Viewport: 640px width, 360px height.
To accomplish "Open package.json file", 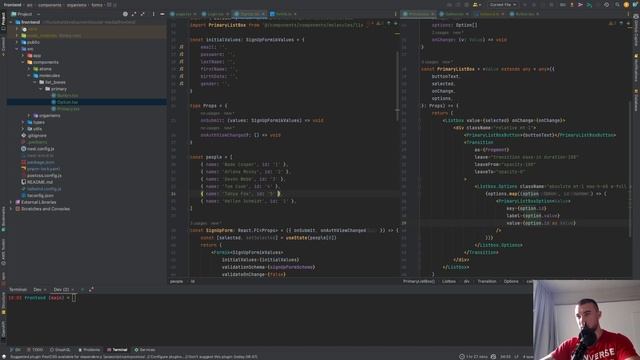I will [38, 162].
